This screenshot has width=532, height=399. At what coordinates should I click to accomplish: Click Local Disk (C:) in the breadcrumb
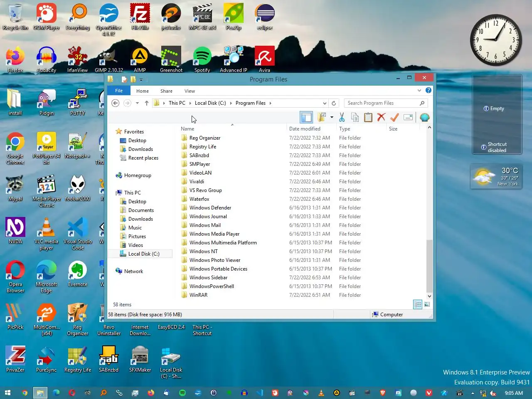[x=210, y=103]
